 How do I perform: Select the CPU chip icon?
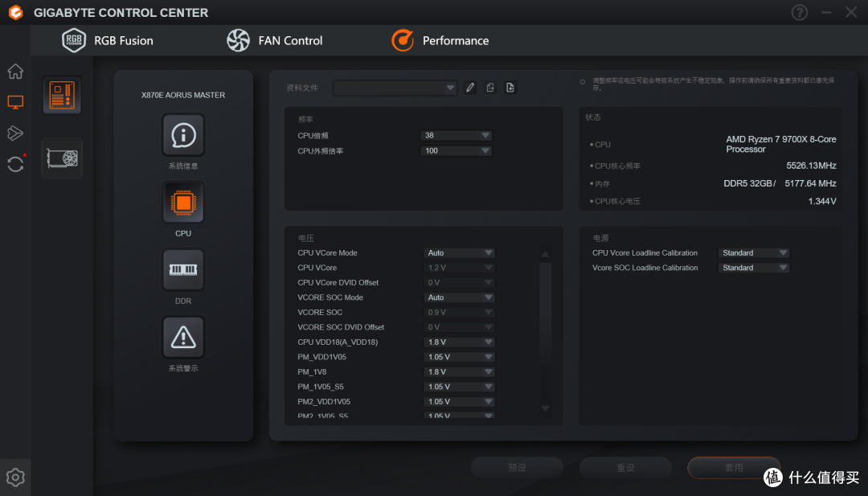[x=183, y=203]
